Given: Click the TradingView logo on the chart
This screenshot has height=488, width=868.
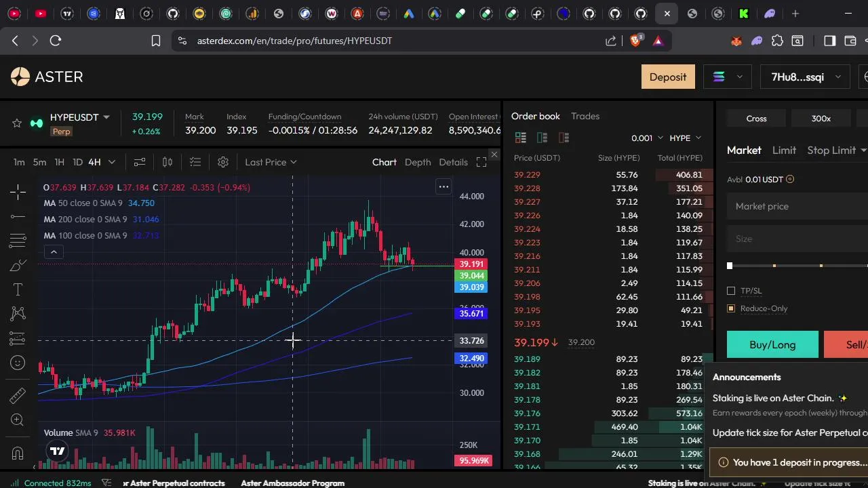Looking at the screenshot, I should click(58, 451).
